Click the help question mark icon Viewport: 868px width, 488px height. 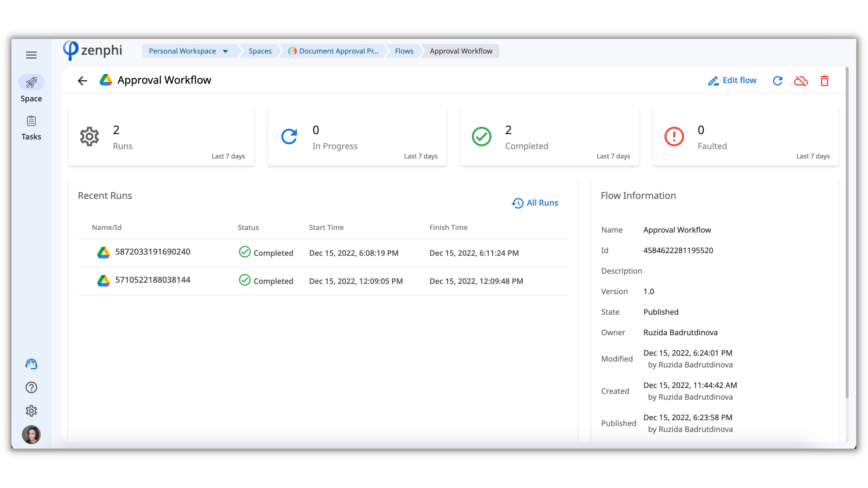[x=31, y=388]
